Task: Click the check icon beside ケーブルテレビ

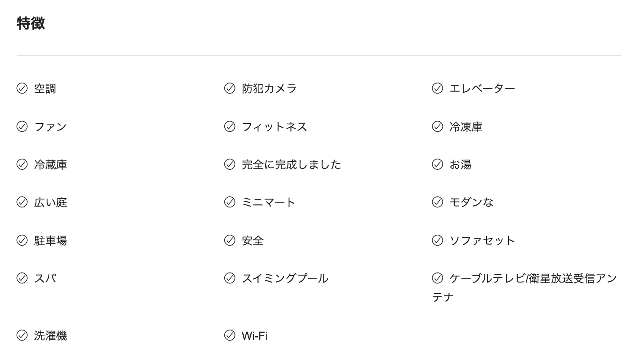Action: pos(437,278)
